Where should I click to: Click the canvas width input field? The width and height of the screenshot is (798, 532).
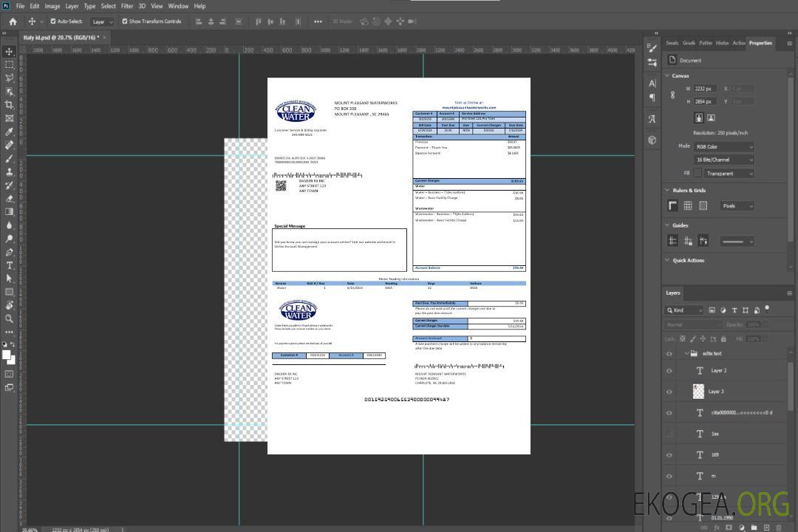[705, 89]
